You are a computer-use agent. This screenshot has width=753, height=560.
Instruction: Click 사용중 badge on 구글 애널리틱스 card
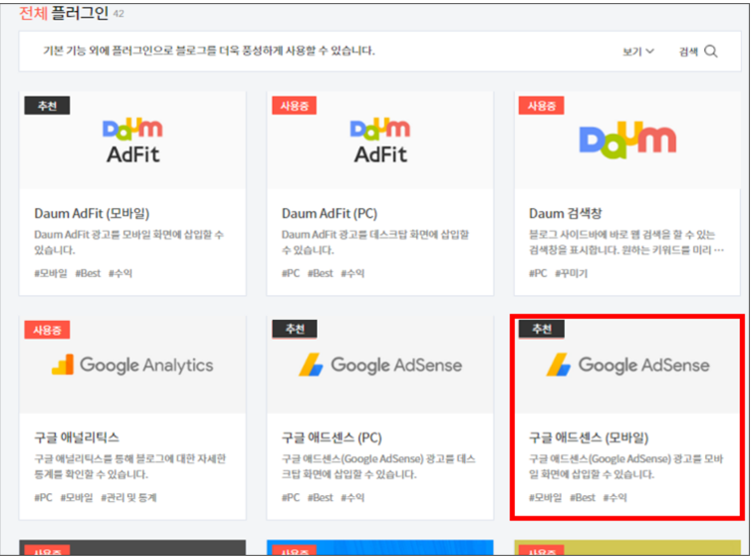pos(47,330)
